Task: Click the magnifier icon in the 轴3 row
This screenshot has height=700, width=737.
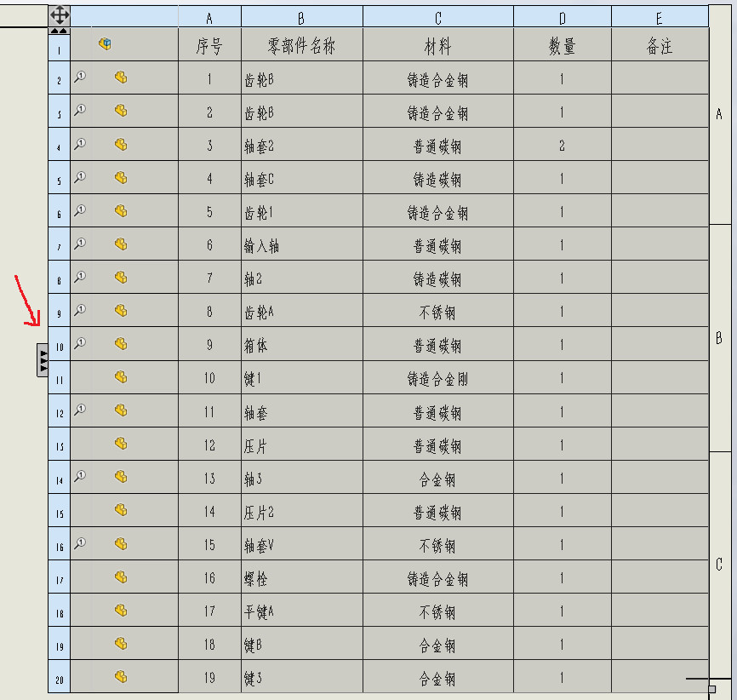Action: tap(80, 477)
